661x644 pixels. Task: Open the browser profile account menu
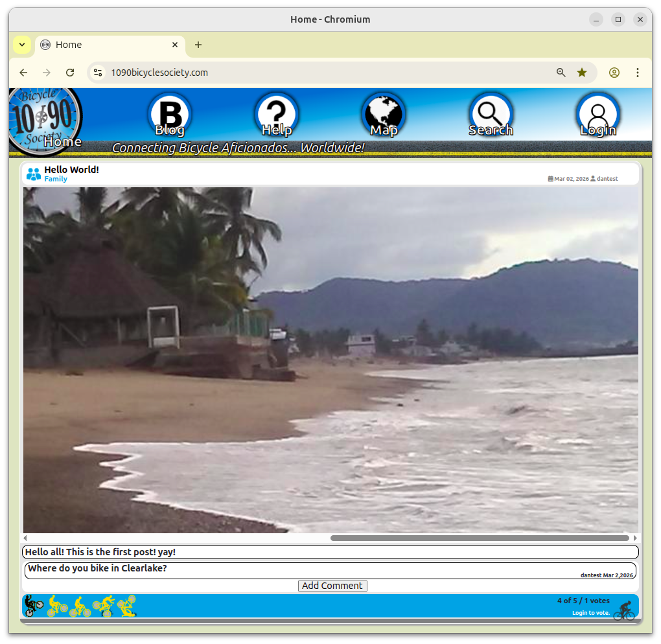point(614,73)
